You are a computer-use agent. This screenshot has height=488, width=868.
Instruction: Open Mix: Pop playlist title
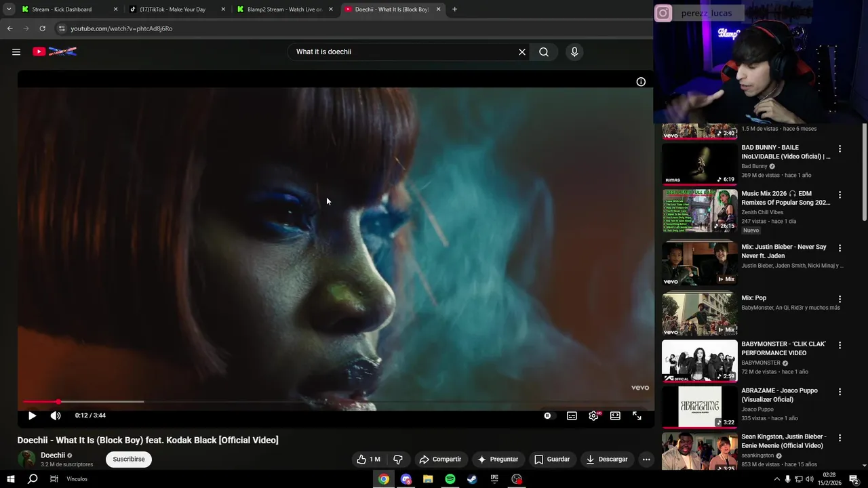[x=753, y=298]
